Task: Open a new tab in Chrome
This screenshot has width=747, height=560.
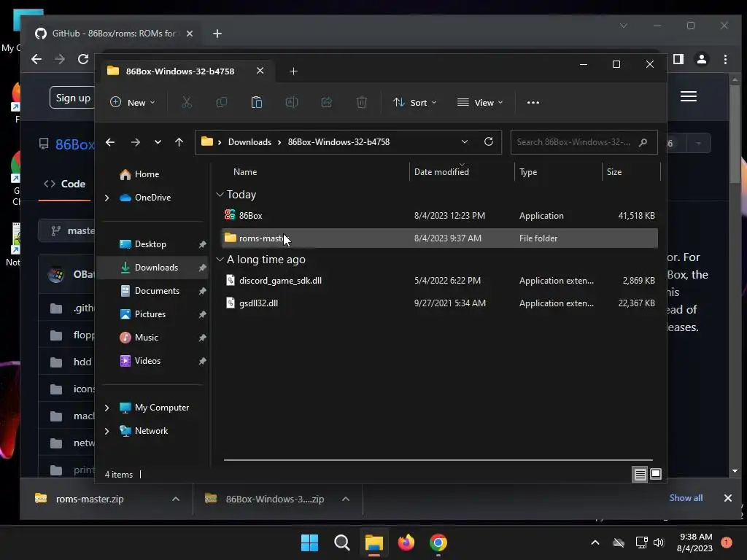Action: point(217,34)
